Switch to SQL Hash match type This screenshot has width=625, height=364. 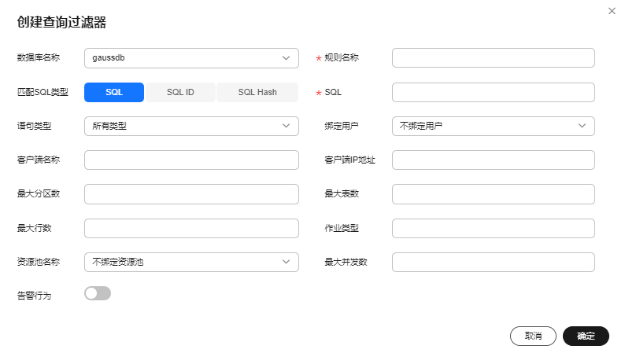point(257,93)
